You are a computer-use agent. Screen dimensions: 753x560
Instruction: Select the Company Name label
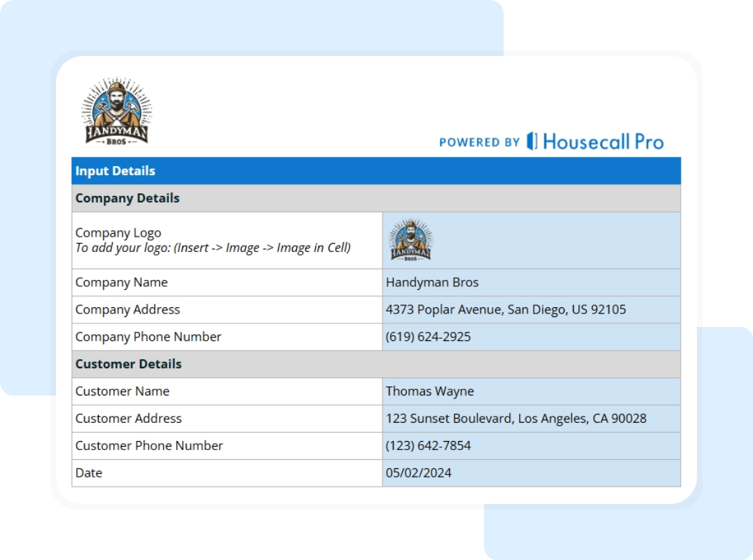(x=122, y=282)
